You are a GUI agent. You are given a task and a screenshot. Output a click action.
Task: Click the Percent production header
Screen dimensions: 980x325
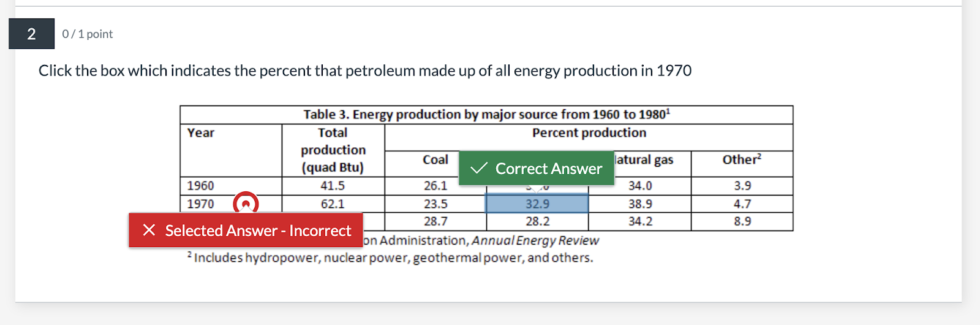click(589, 133)
